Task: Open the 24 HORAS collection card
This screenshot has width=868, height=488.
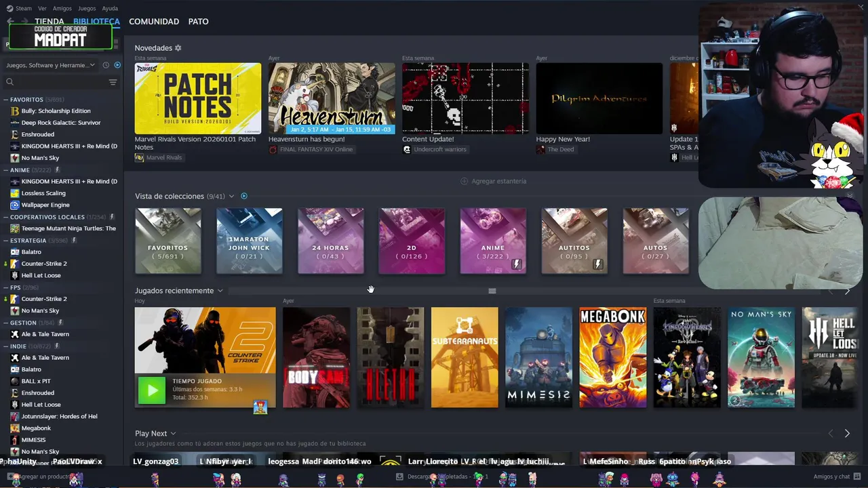Action: (x=331, y=241)
